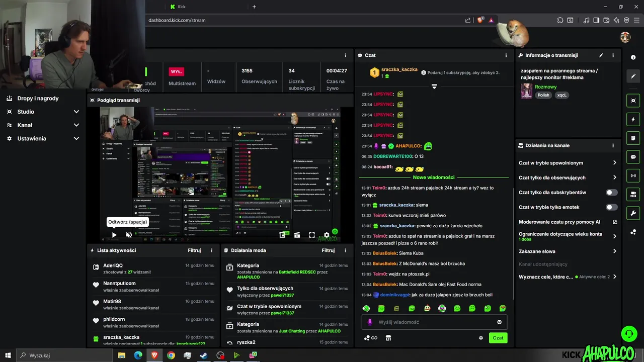Expand Kanał sidebar section

[43, 125]
